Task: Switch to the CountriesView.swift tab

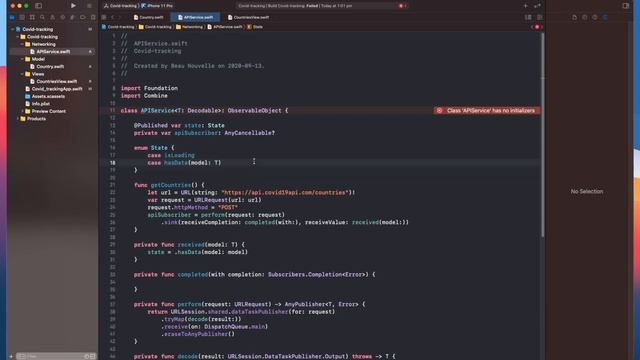Action: [249, 17]
